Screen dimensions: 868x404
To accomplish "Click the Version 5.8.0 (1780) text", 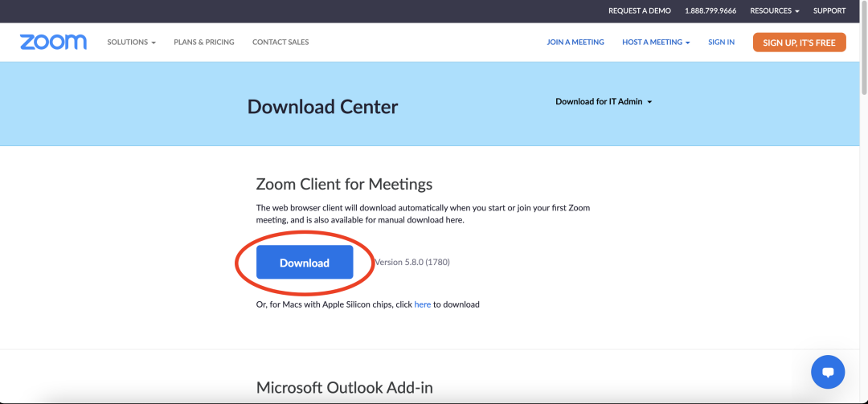I will 414,263.
